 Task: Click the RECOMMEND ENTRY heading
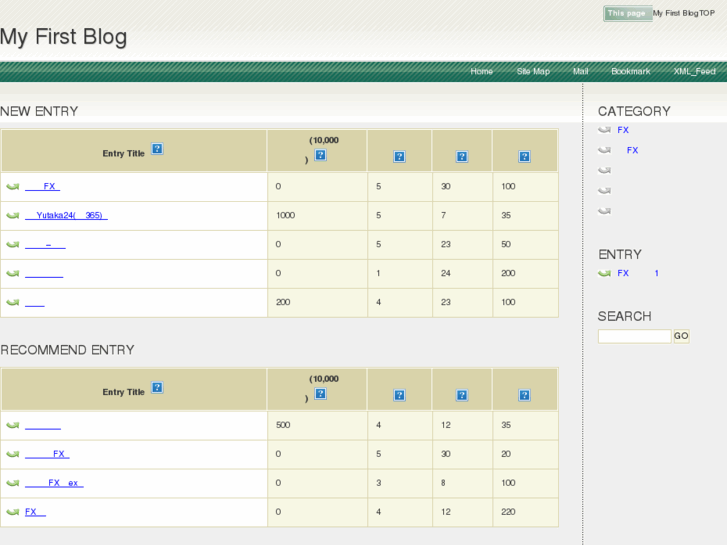[67, 350]
